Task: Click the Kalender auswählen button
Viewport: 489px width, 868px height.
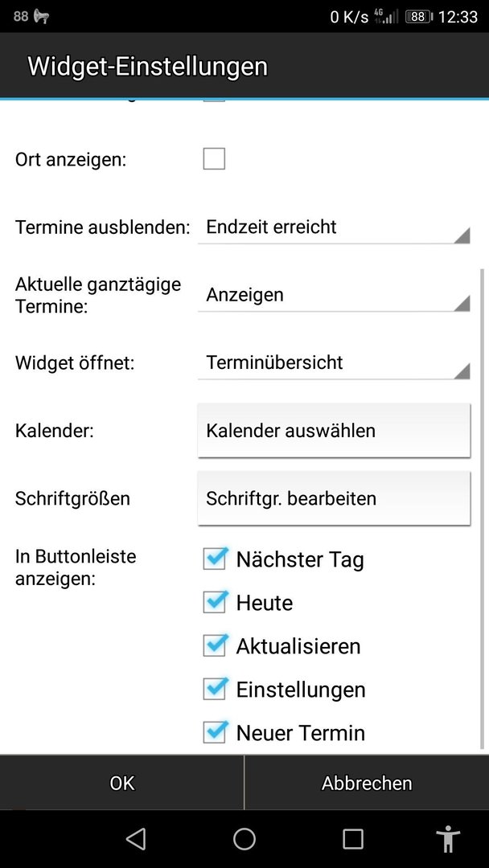Action: coord(334,431)
